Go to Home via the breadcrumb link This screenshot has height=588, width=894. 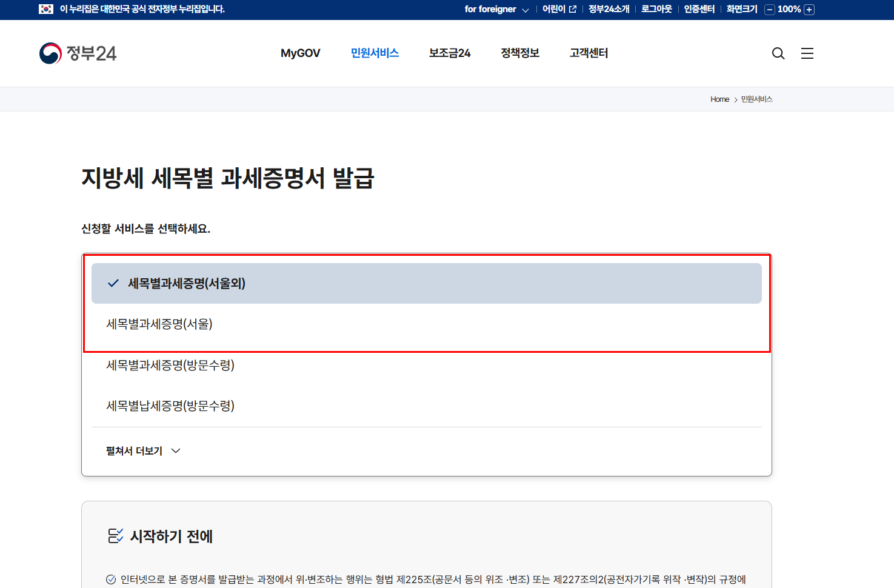point(719,99)
